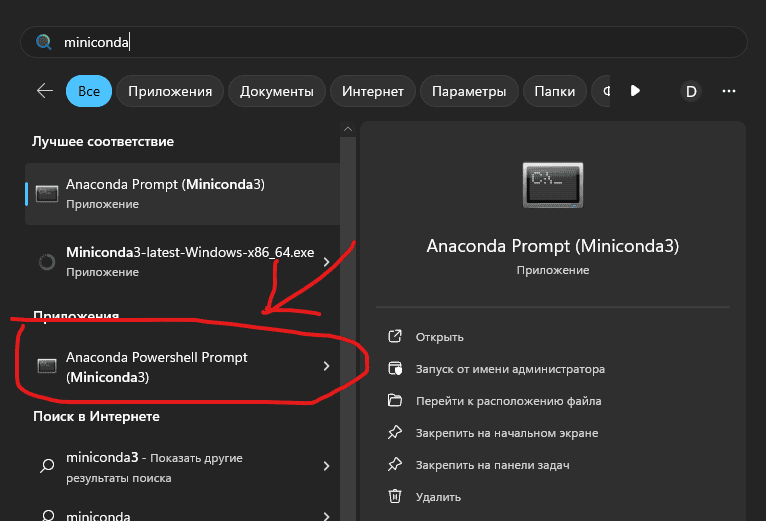
Task: Expand Miniconda3-latest-Windows-x86_64.exe result details
Action: coord(326,262)
